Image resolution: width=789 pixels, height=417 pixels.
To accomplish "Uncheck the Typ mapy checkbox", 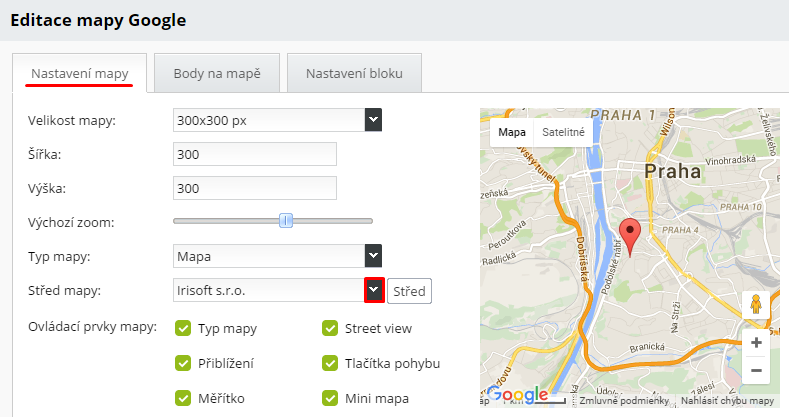I will [183, 328].
